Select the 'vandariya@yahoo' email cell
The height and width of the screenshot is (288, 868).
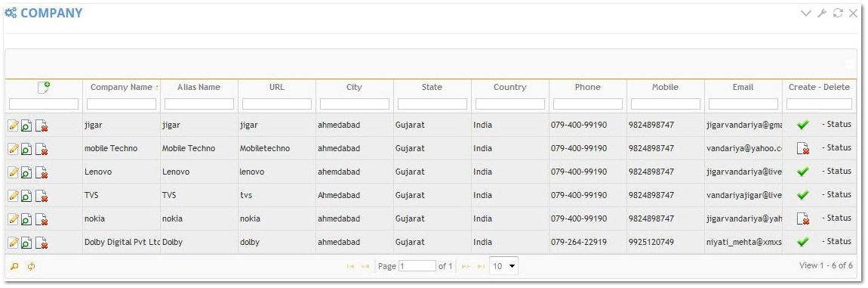(743, 149)
